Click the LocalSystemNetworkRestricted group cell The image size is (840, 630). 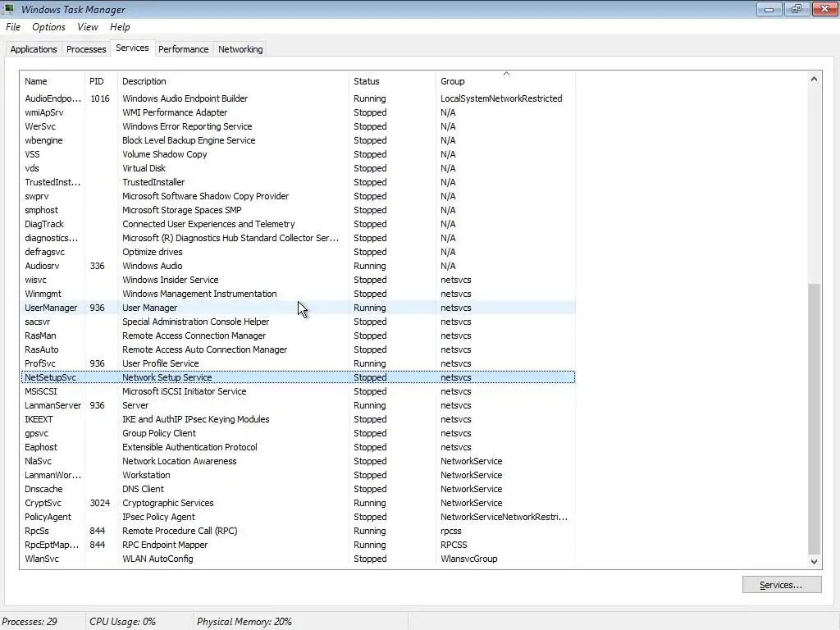click(501, 98)
